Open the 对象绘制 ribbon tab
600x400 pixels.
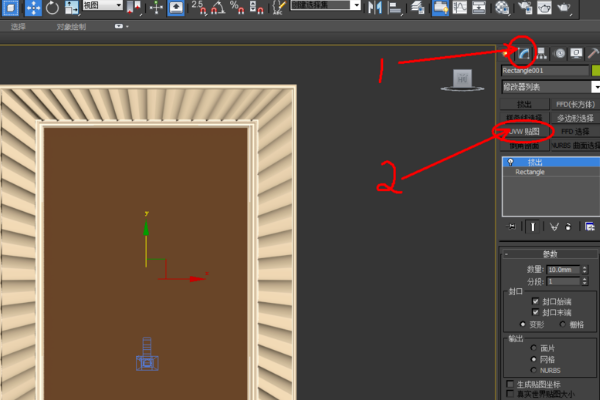point(71,27)
